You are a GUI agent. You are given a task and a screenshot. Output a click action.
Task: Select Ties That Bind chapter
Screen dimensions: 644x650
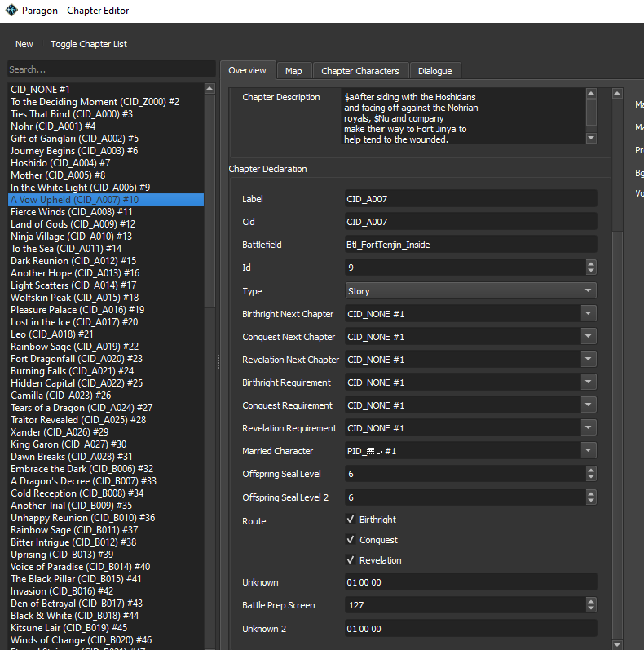(x=106, y=113)
